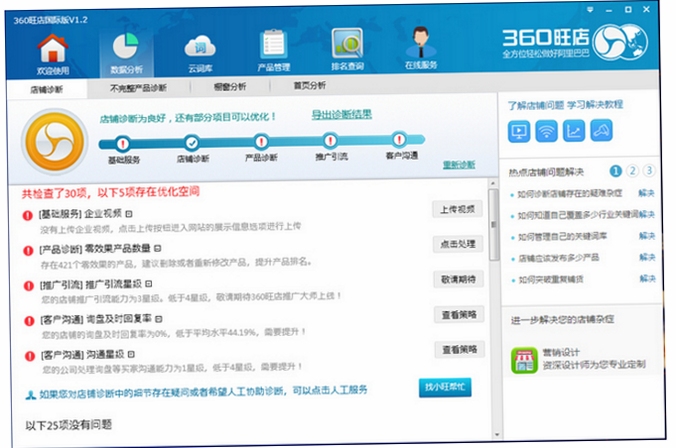This screenshot has height=448, width=676.
Task: Switch to the 不完整产品诊断 tab
Action: 138,88
